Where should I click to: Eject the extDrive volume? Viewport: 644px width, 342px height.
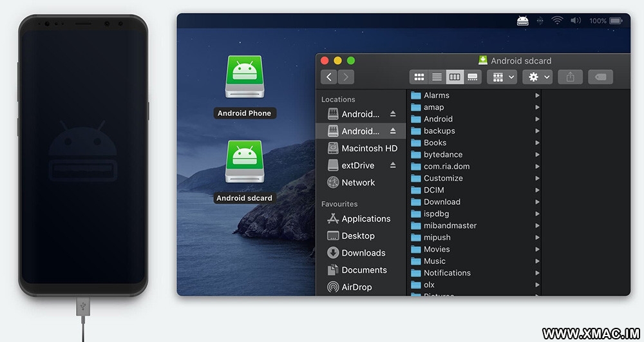click(x=393, y=165)
